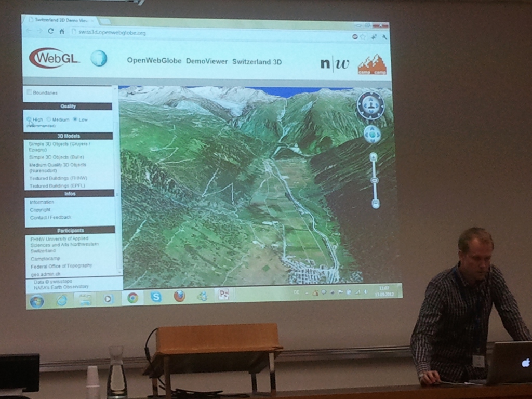Screen dimensions: 532x399
Task: Click the red stop-sign icon in address bar
Action: click(355, 36)
